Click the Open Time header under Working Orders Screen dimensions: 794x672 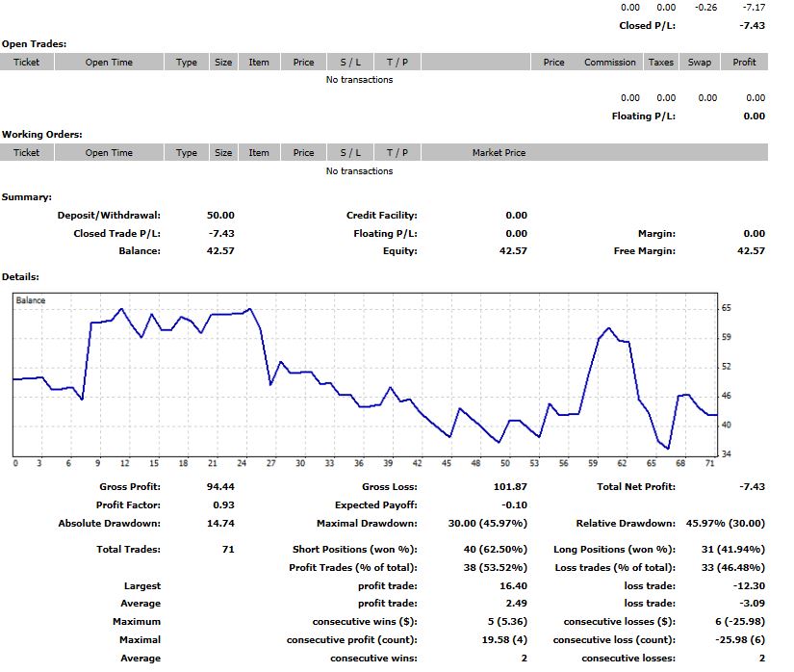click(109, 152)
